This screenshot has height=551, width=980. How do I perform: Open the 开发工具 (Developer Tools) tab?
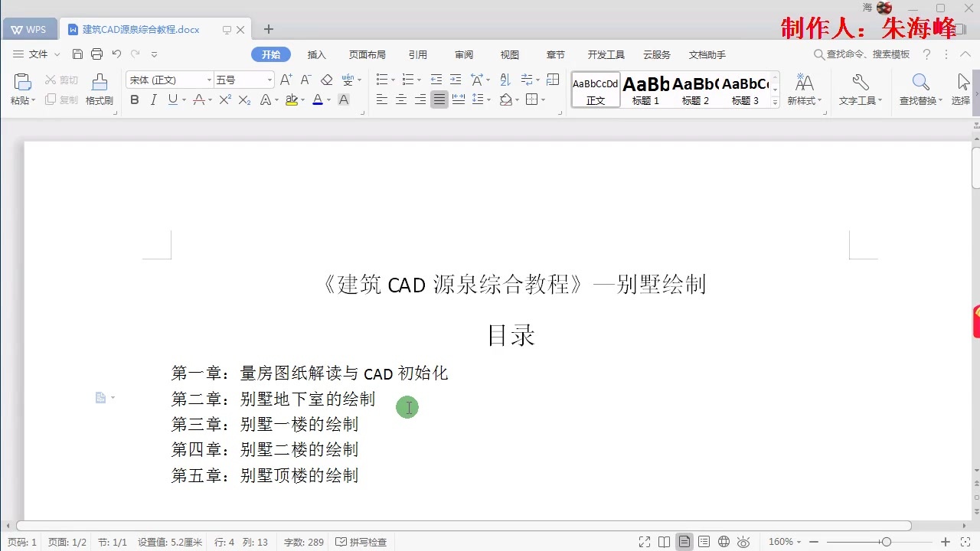tap(606, 54)
